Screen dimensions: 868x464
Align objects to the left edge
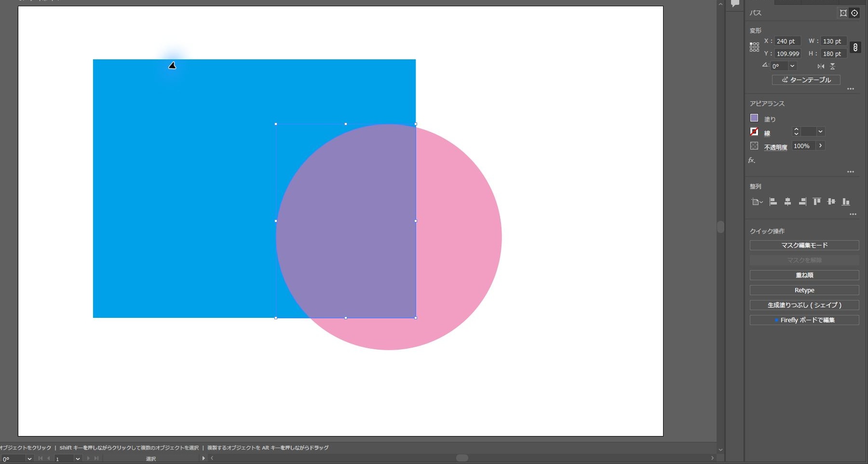[773, 202]
